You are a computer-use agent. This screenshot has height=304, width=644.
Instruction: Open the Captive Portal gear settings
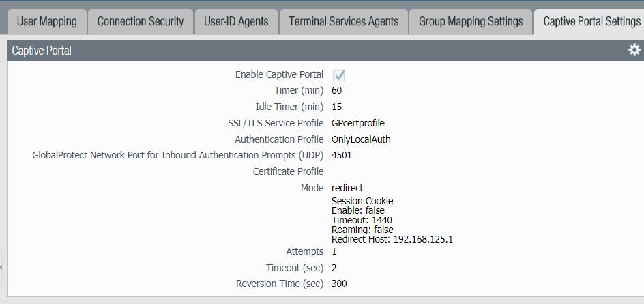point(634,50)
